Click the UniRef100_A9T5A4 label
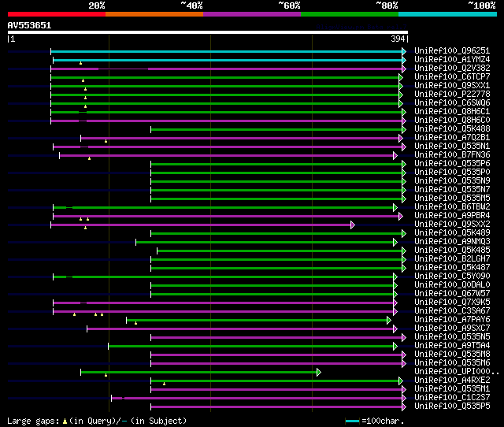504x427 pixels. click(x=452, y=346)
